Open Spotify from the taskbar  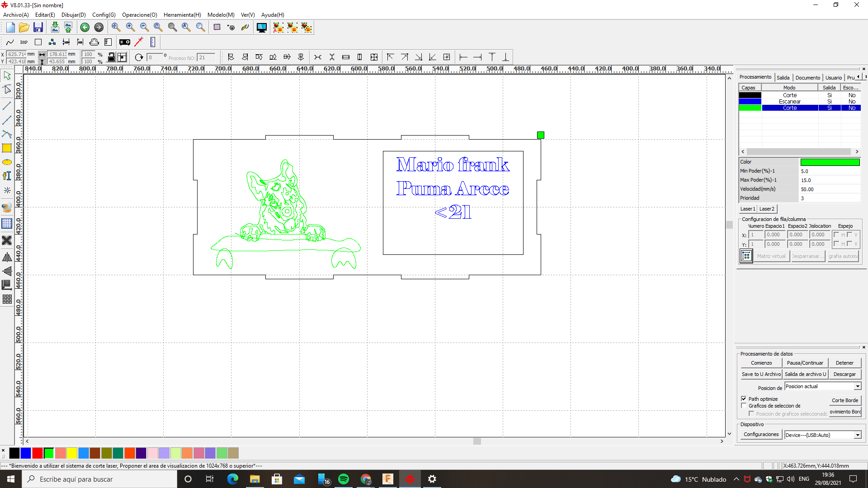344,479
